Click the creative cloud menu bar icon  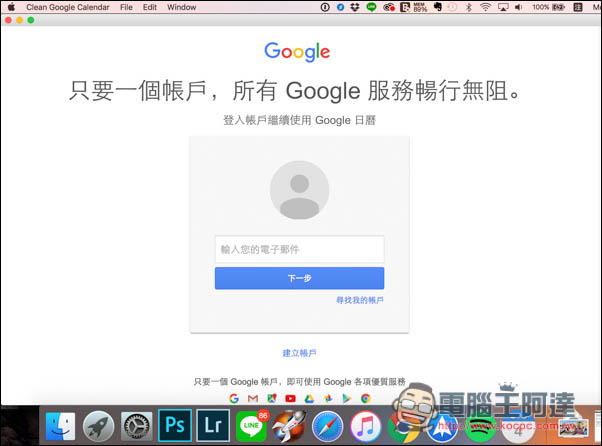tap(389, 7)
